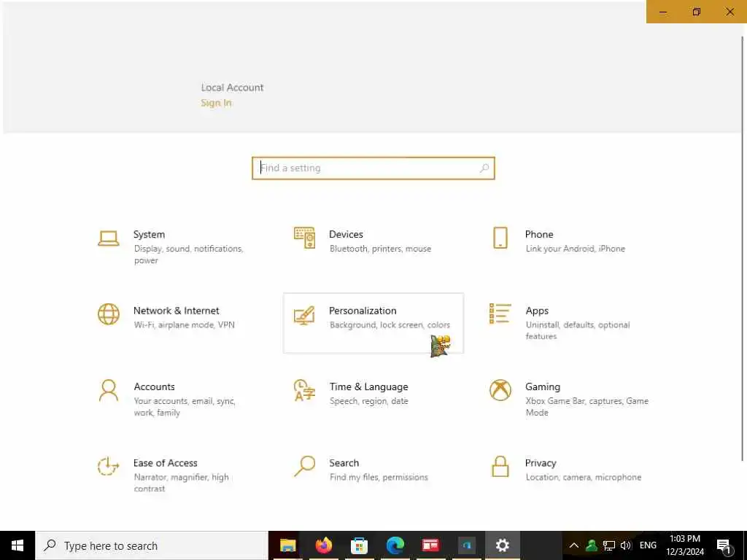Open Personalization paintbrush icon

tap(304, 315)
